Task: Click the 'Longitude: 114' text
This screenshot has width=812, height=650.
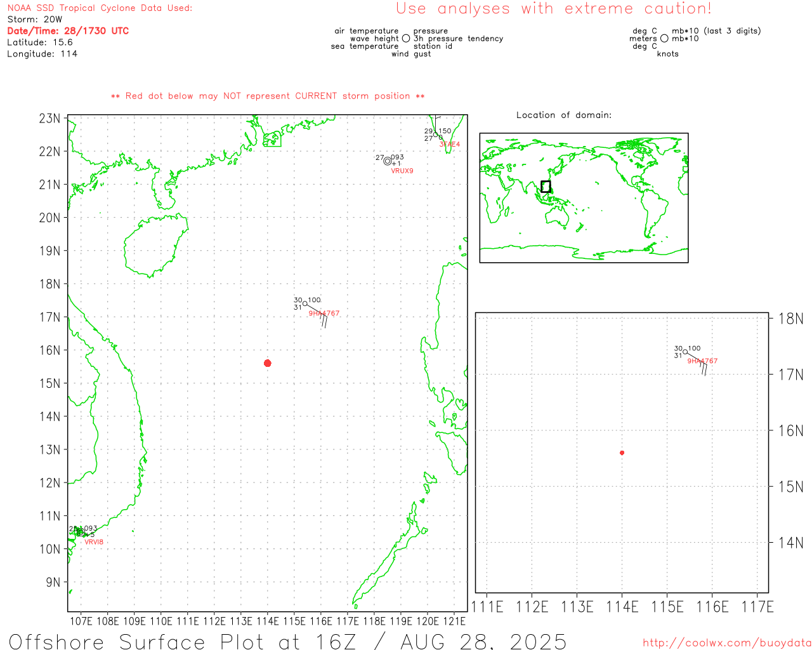Action: [x=42, y=54]
